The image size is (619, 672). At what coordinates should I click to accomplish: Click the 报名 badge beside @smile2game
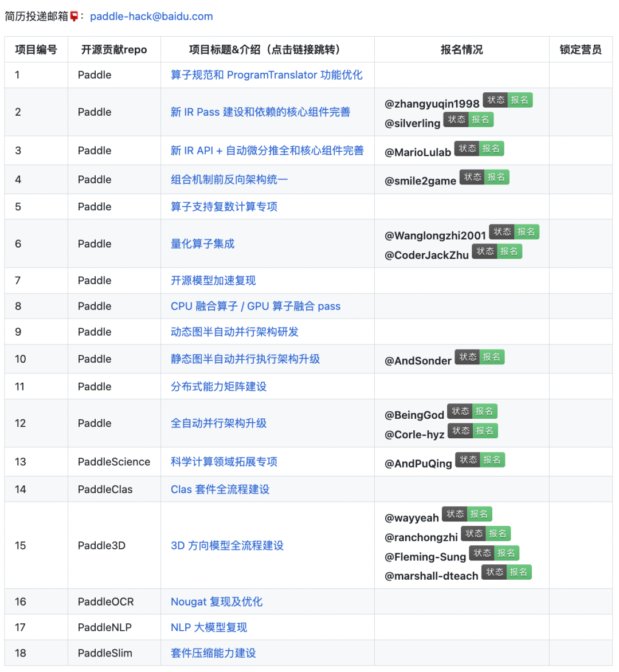tap(496, 176)
